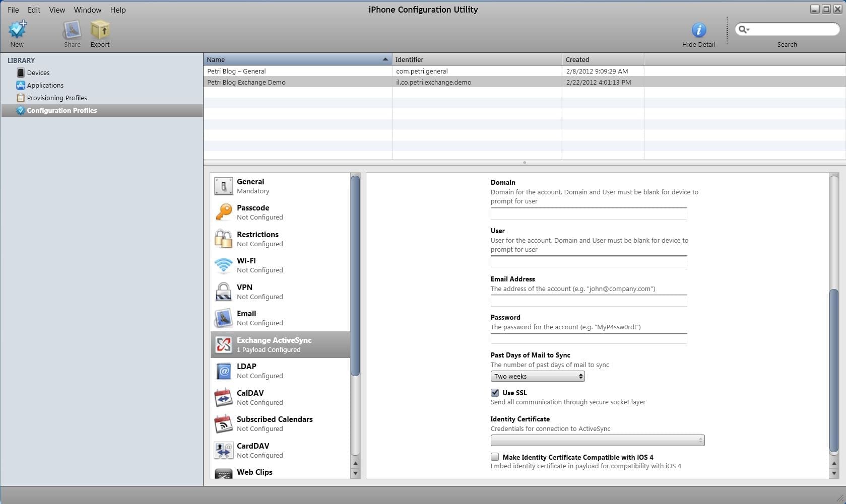Screen dimensions: 846x504
Task: Open Past Days of Mail to Sync dropdown
Action: (x=538, y=376)
